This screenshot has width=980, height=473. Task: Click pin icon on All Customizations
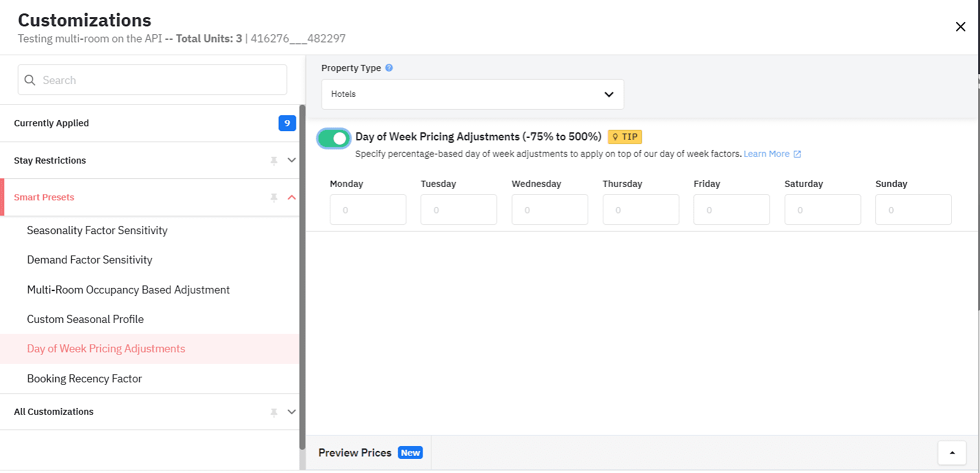(274, 412)
